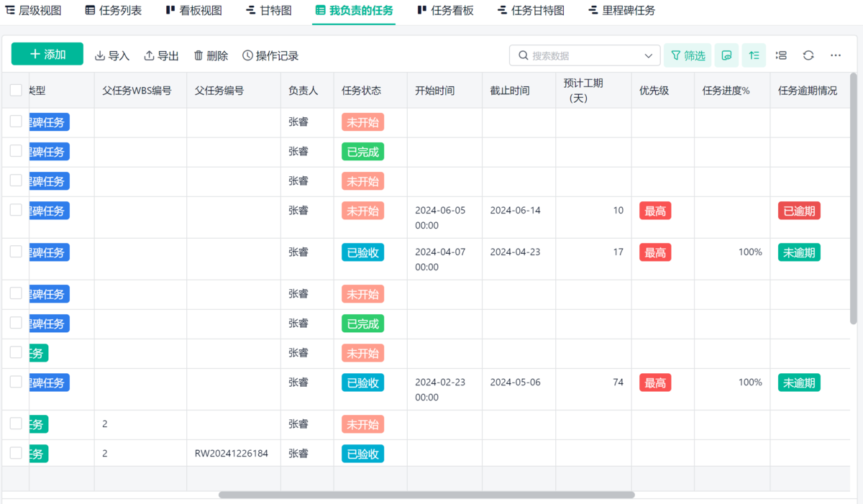
Task: Open the sort settings icon
Action: [x=754, y=55]
